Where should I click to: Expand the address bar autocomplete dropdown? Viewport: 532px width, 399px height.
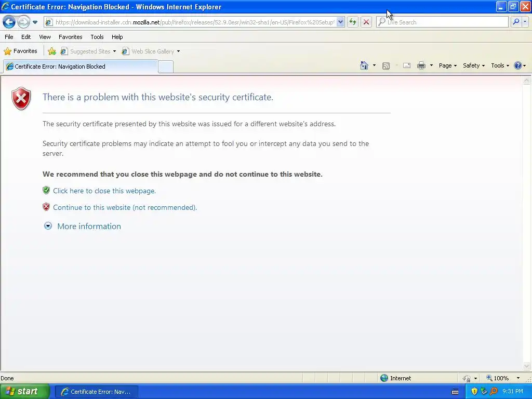[x=340, y=22]
